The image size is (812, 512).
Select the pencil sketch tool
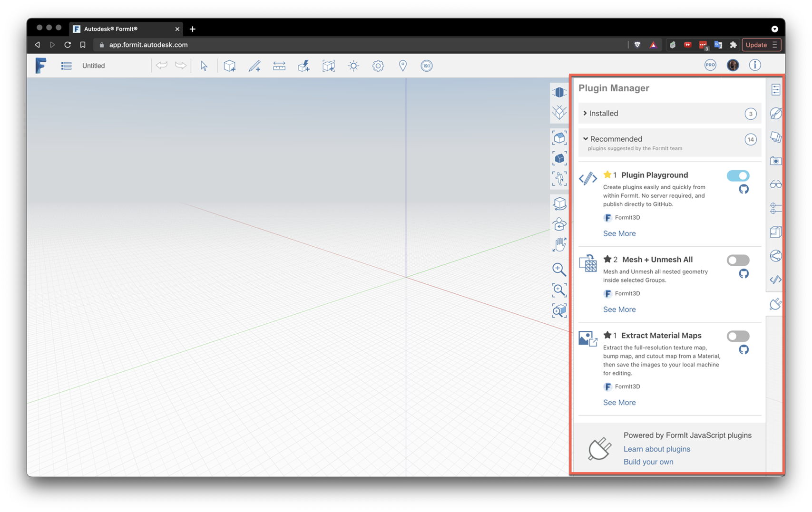point(254,66)
